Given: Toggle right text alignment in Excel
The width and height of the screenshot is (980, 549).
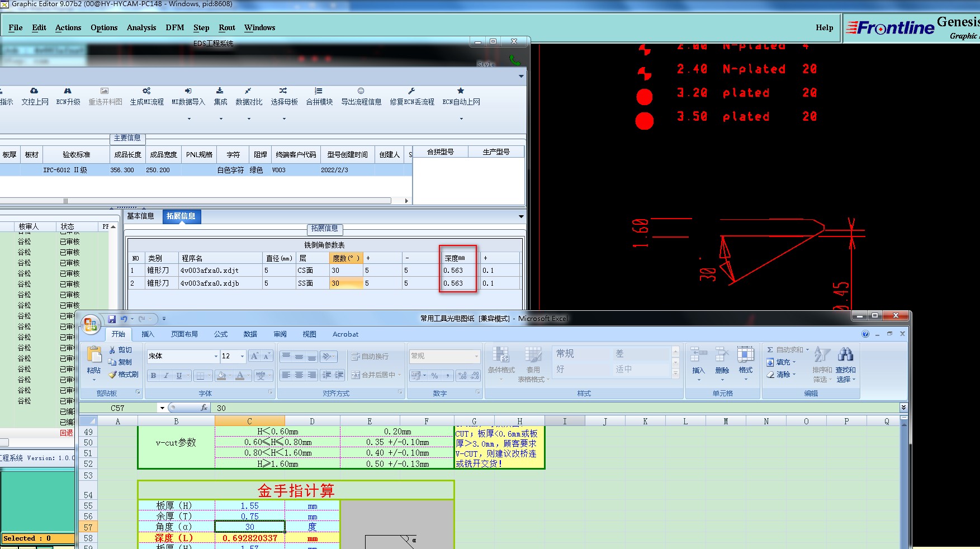Looking at the screenshot, I should [x=312, y=375].
